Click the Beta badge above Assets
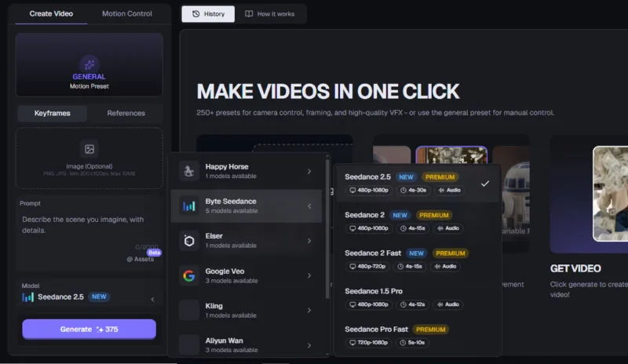The image size is (628, 364). pyautogui.click(x=154, y=253)
